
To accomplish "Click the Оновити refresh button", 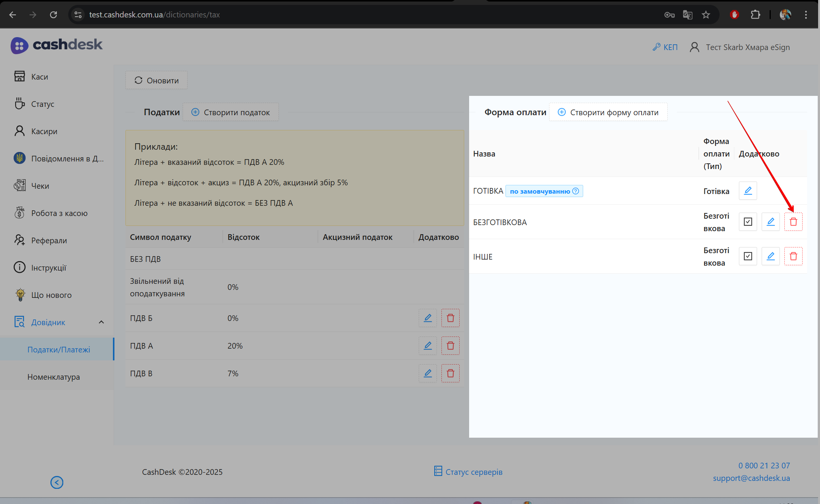I will pyautogui.click(x=156, y=80).
